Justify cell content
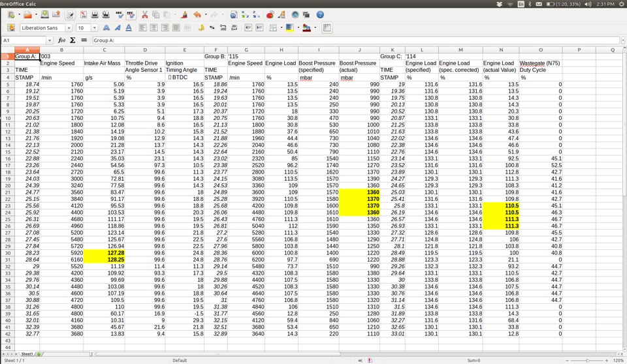 (176, 28)
